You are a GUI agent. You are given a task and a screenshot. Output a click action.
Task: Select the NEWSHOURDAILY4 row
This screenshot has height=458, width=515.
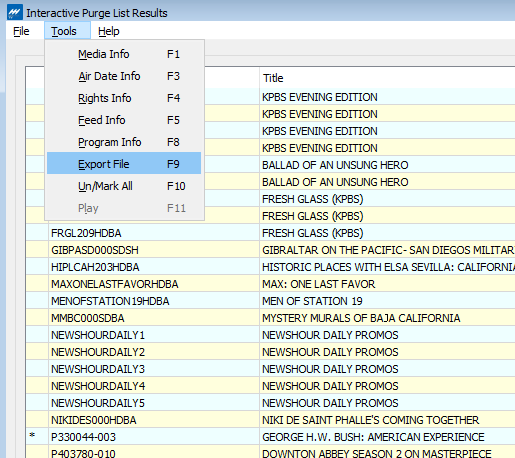(x=271, y=386)
